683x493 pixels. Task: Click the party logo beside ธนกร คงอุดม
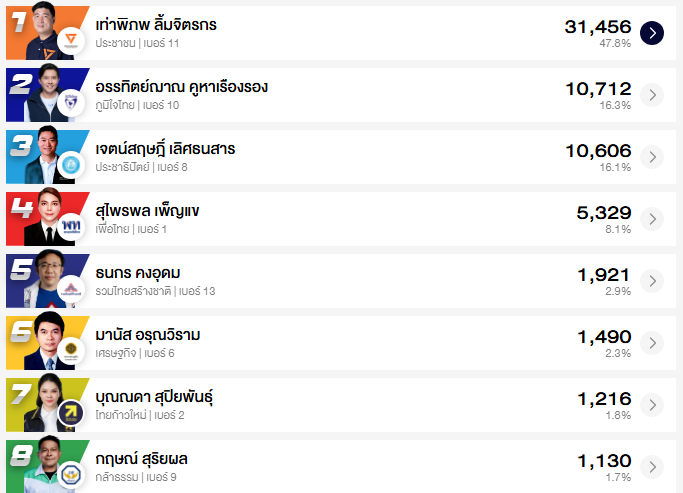[71, 289]
